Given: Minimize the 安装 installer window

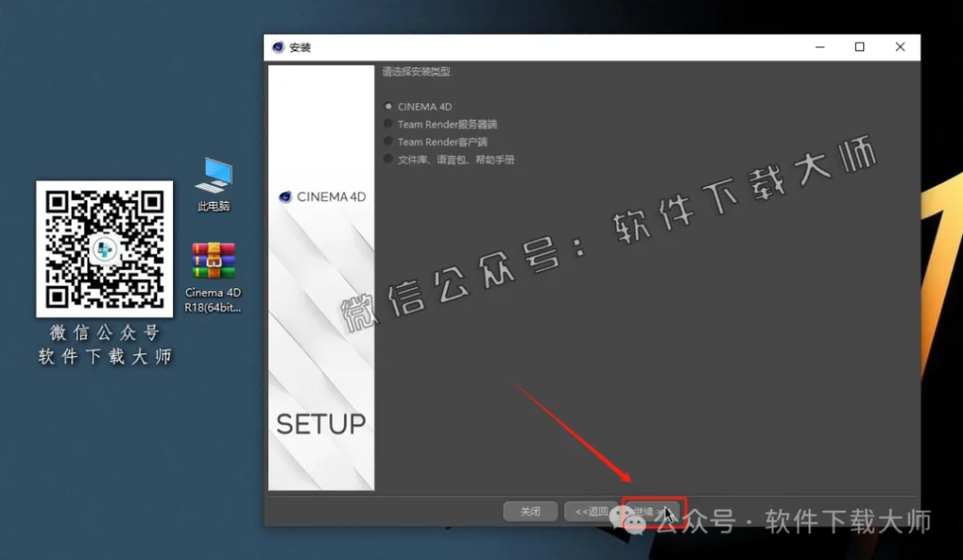Looking at the screenshot, I should coord(818,45).
